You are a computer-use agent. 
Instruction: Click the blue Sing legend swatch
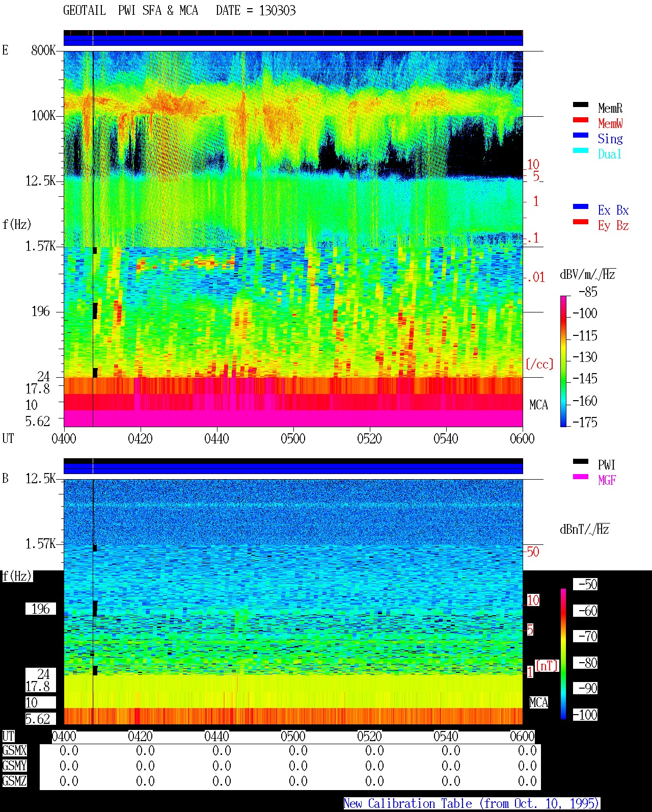point(581,136)
